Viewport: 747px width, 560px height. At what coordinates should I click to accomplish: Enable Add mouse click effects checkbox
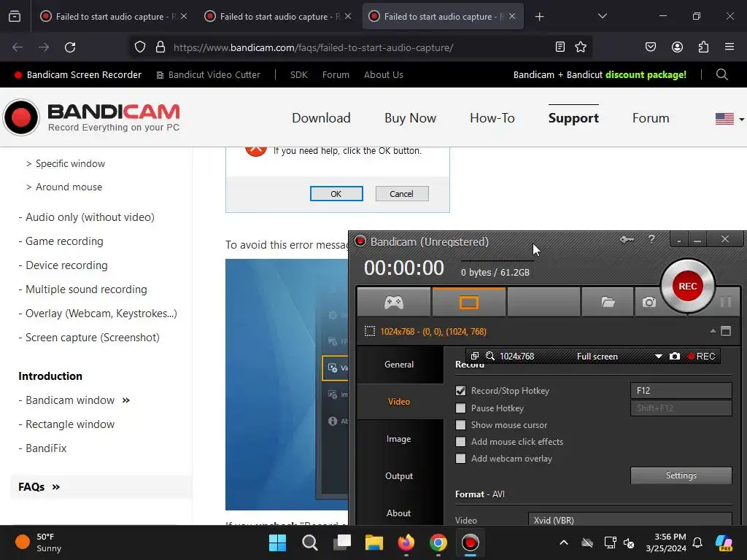460,441
